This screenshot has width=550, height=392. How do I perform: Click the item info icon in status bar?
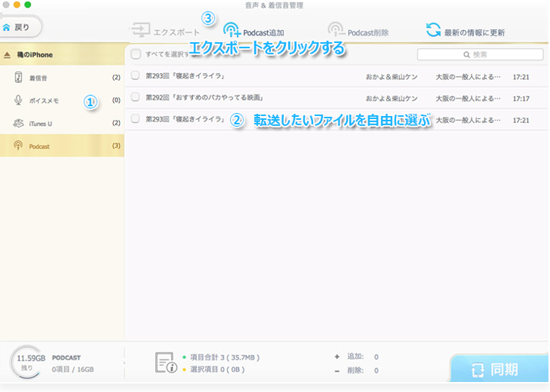tap(166, 363)
